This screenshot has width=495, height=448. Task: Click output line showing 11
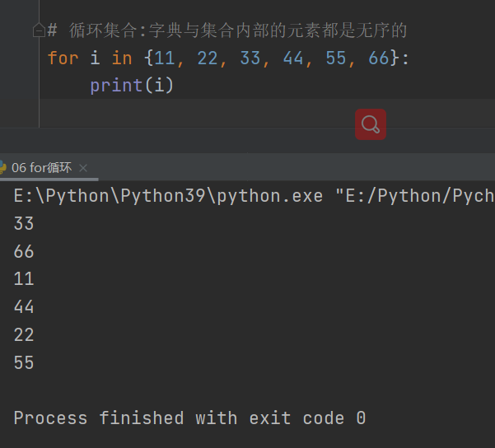tap(24, 279)
